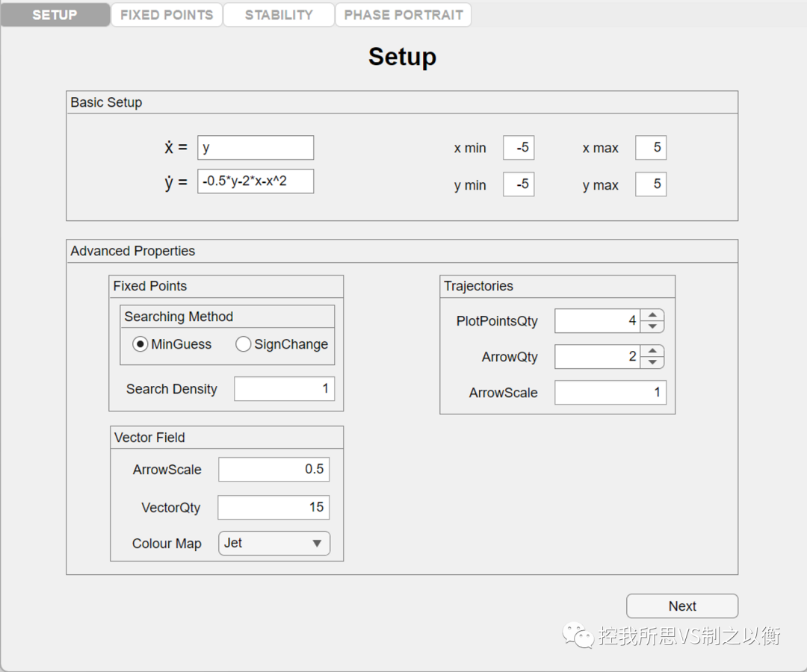
Task: Increase PlotPointsQty with up arrow
Action: [652, 315]
